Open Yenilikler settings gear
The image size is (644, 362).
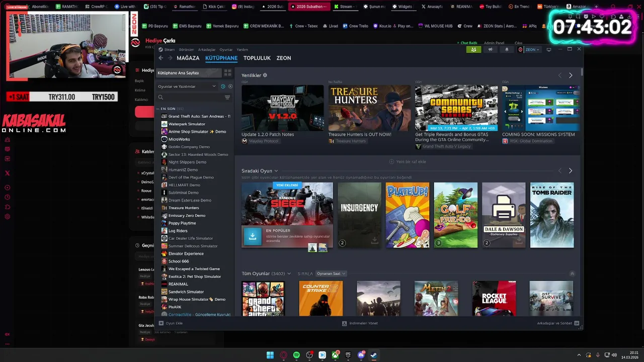tap(265, 75)
